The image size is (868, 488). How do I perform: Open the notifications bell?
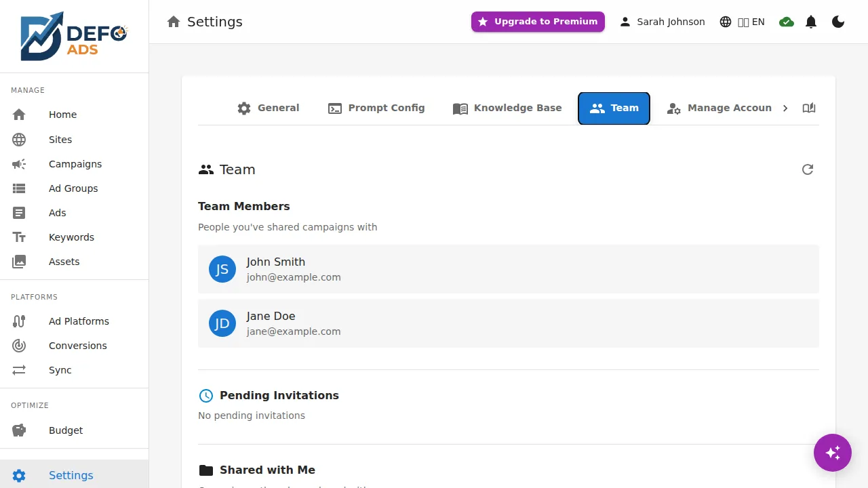click(811, 22)
